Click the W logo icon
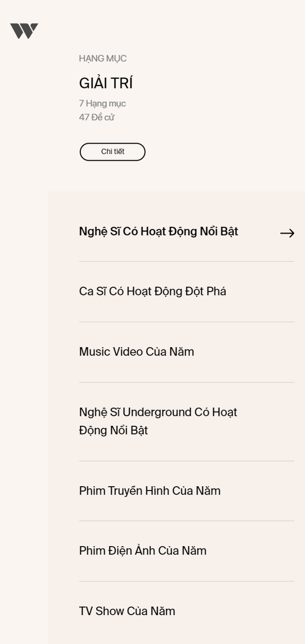Viewport: 305px width, 644px height. point(24,31)
